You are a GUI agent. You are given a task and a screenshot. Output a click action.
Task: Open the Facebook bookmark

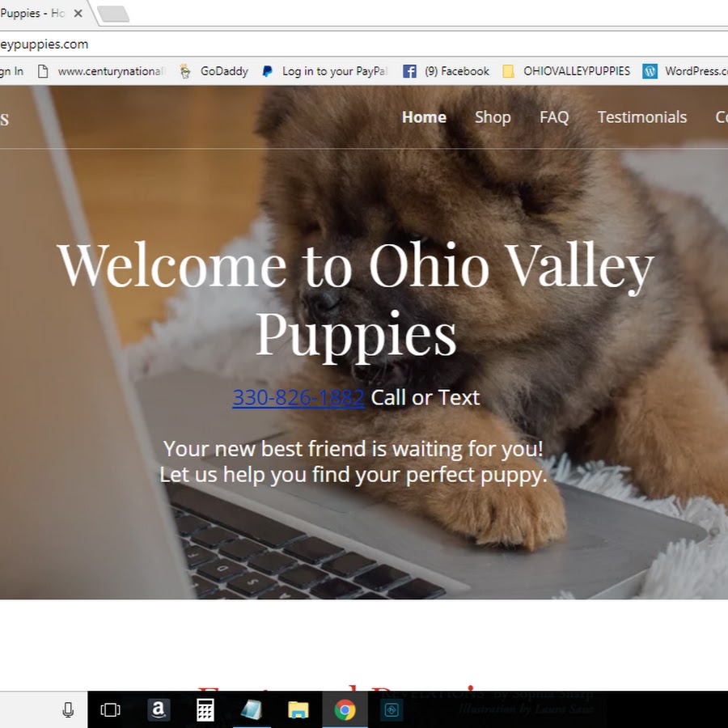point(446,71)
